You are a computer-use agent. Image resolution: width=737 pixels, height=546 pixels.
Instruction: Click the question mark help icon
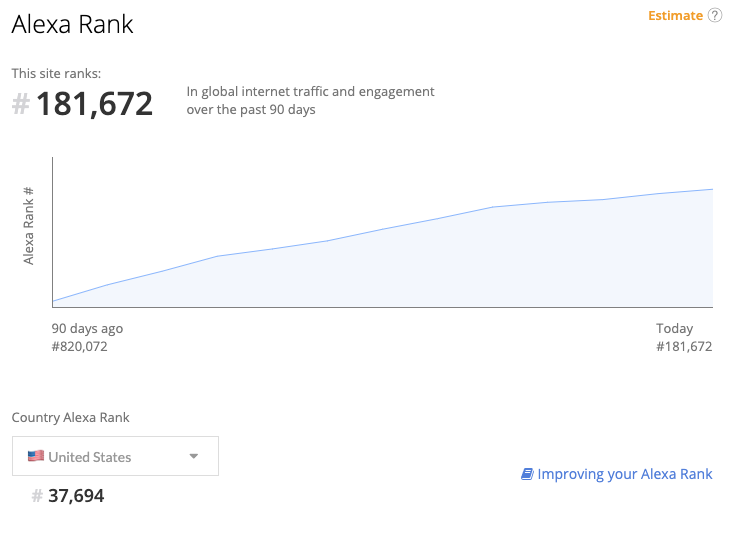(x=714, y=16)
